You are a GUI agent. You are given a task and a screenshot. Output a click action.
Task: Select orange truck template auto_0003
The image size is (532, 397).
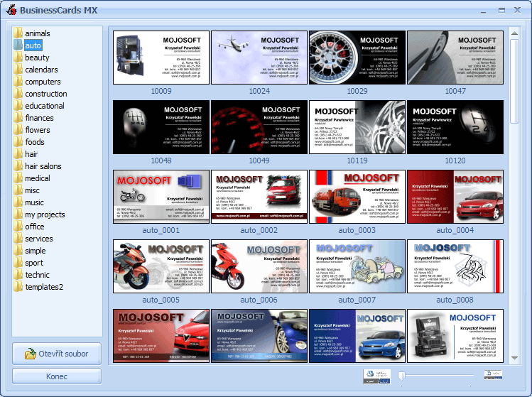(x=357, y=197)
